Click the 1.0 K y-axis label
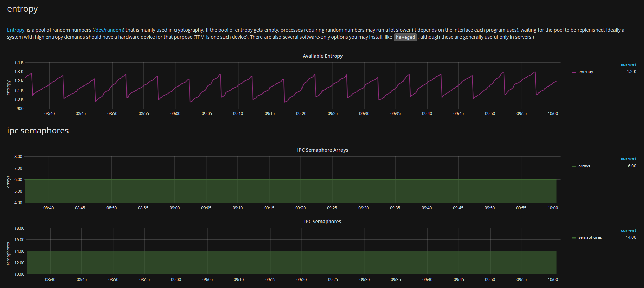This screenshot has height=288, width=644. pyautogui.click(x=19, y=99)
